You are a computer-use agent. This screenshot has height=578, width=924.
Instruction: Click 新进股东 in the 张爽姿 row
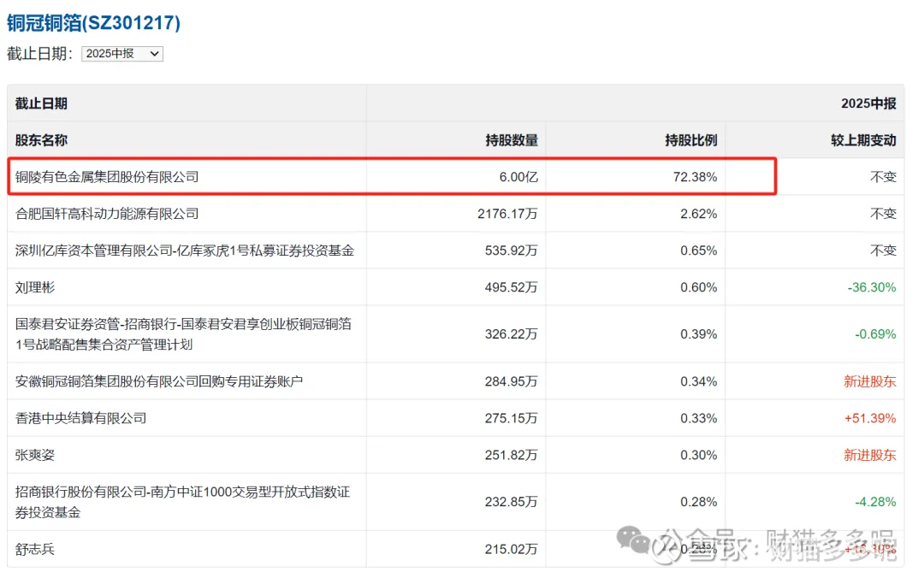870,455
